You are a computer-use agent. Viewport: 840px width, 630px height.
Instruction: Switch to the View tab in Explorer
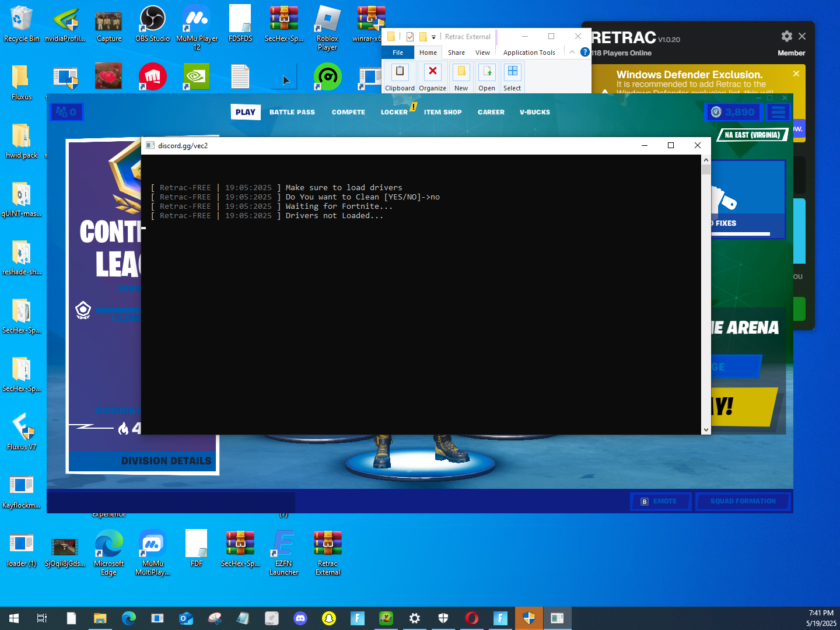482,52
